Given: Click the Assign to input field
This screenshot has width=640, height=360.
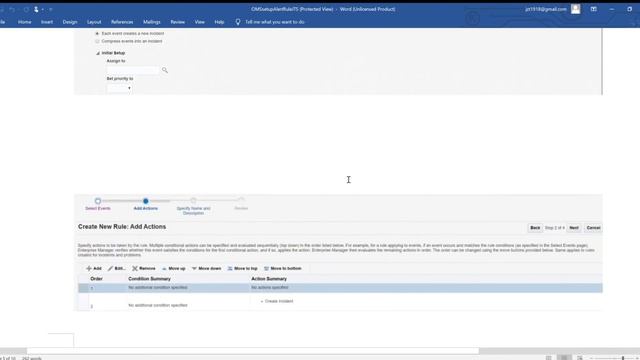Looking at the screenshot, I should (x=133, y=70).
